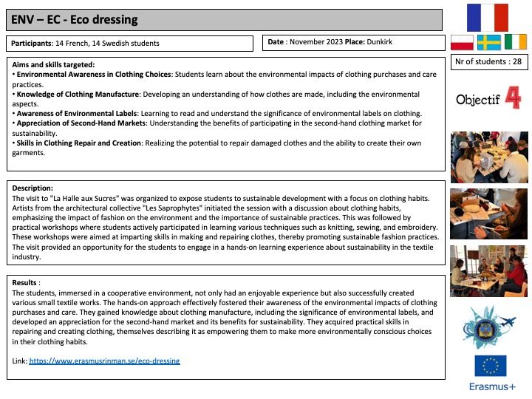Screen dimensions: 532x399
Task: Open the knitting close-up photo
Action: 489,214
